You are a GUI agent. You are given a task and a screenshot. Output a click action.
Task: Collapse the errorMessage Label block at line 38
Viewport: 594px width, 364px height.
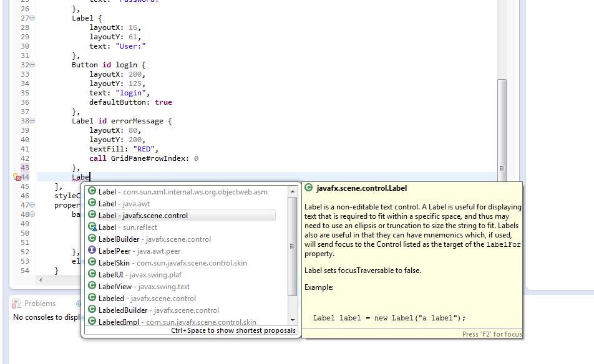tap(32, 121)
